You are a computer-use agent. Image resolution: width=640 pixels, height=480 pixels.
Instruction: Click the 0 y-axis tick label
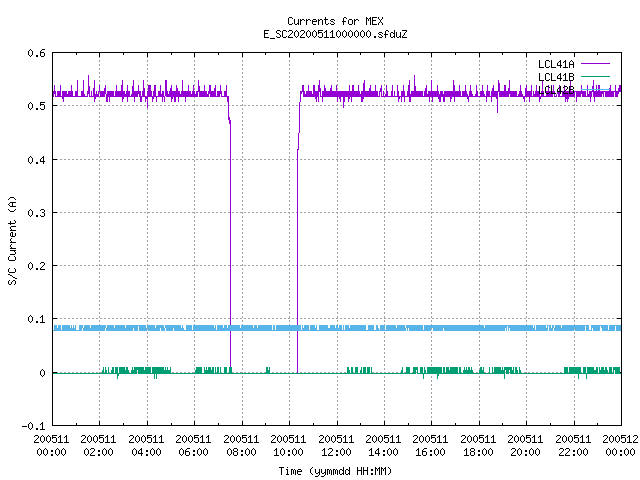pos(42,373)
